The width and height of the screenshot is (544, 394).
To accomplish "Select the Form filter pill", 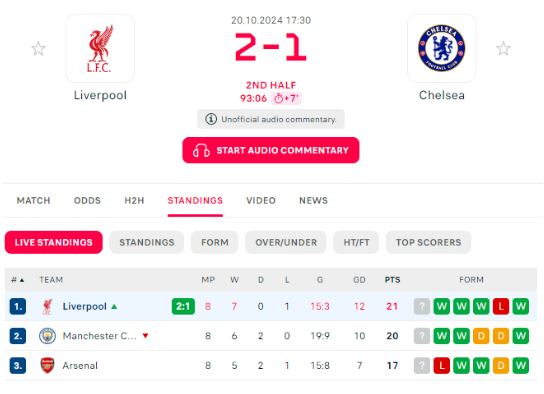I will [x=215, y=242].
